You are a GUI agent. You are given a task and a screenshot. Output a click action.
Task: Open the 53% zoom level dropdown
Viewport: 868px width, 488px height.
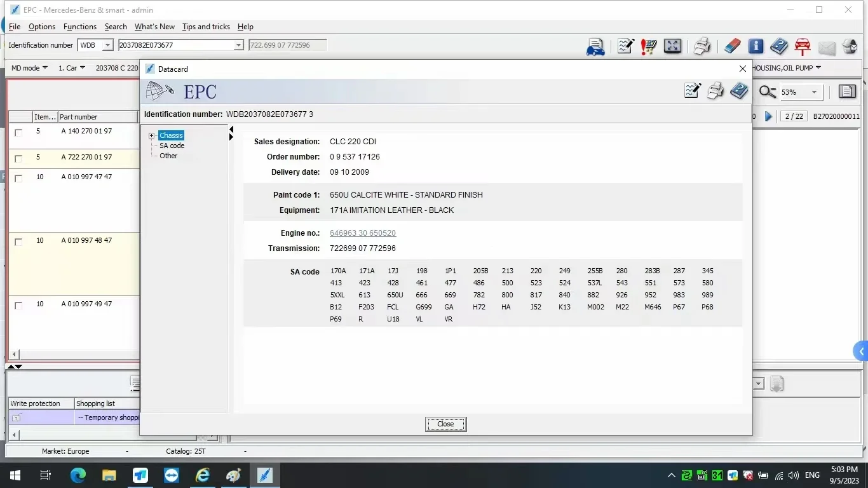point(814,92)
